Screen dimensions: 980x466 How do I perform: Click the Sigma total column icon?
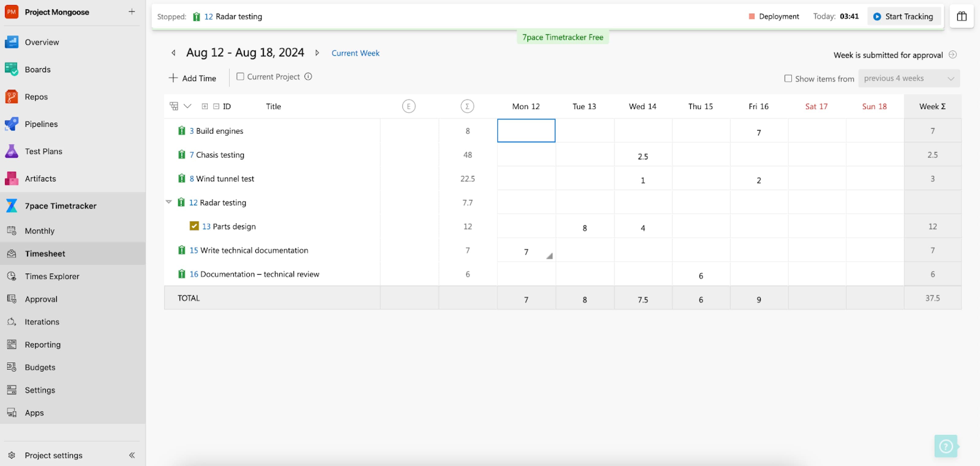(467, 106)
